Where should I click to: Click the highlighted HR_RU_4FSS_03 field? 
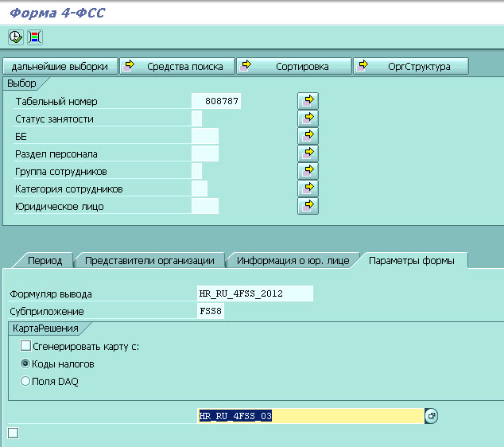(311, 416)
